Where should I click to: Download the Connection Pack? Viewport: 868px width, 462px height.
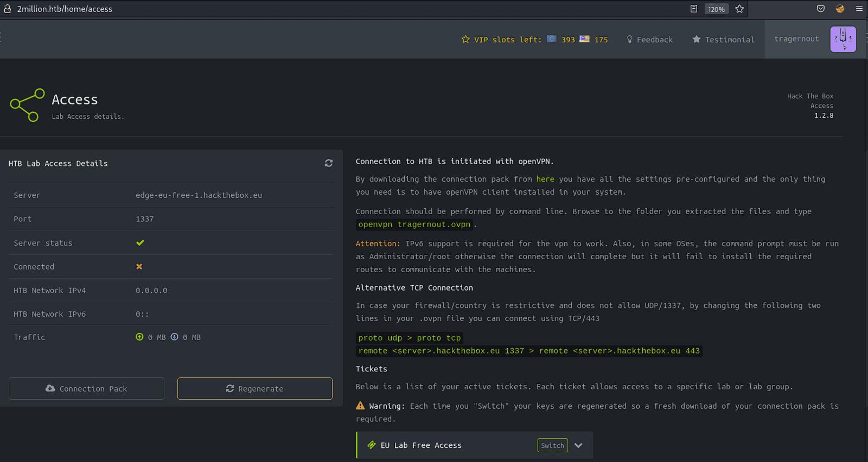point(86,389)
